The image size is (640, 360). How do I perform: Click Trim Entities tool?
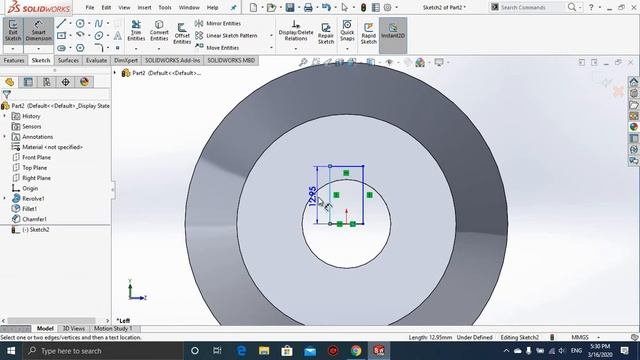tap(136, 31)
